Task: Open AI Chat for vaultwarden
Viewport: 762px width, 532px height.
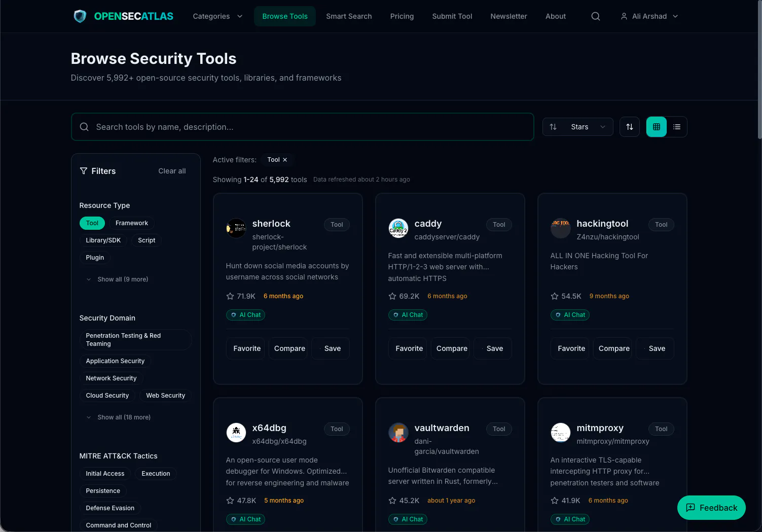Action: pyautogui.click(x=408, y=519)
